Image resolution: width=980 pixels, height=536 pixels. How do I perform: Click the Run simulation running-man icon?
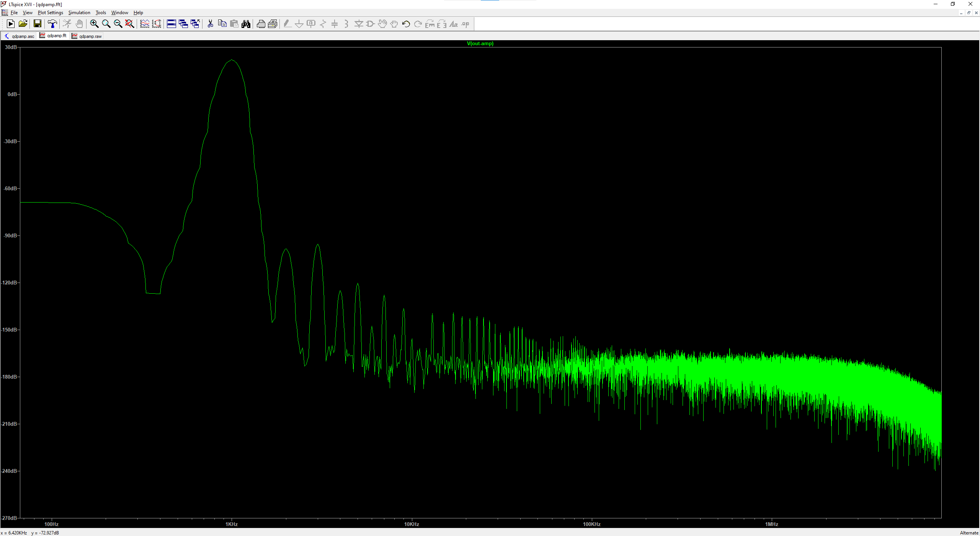pos(67,24)
